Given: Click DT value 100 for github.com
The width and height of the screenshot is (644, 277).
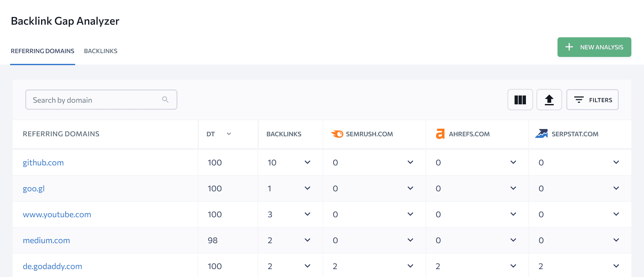Looking at the screenshot, I should (x=215, y=163).
